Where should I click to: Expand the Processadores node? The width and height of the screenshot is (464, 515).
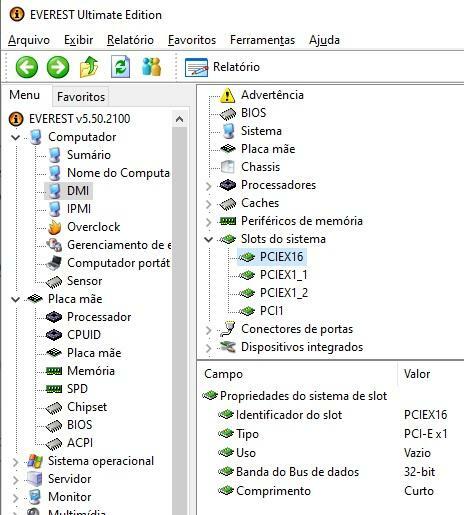point(209,185)
